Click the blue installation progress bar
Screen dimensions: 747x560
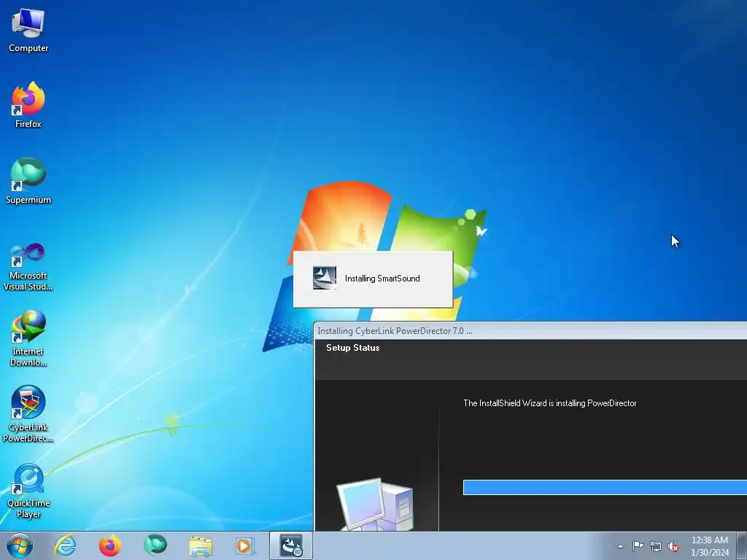pos(605,488)
